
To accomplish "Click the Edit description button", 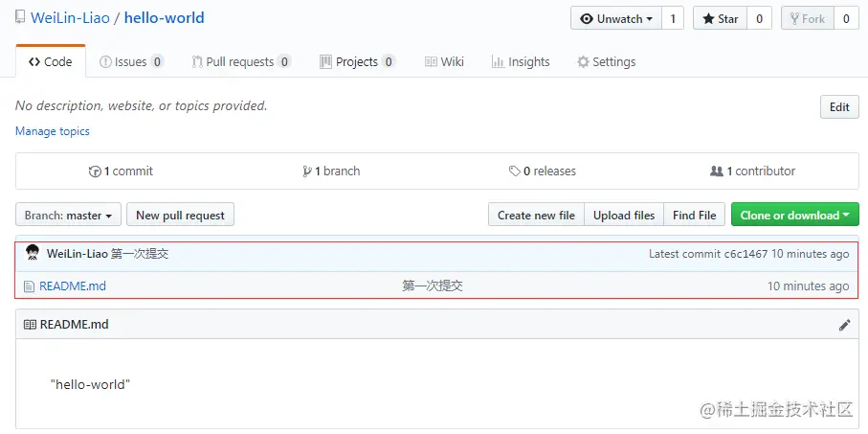I will (839, 107).
